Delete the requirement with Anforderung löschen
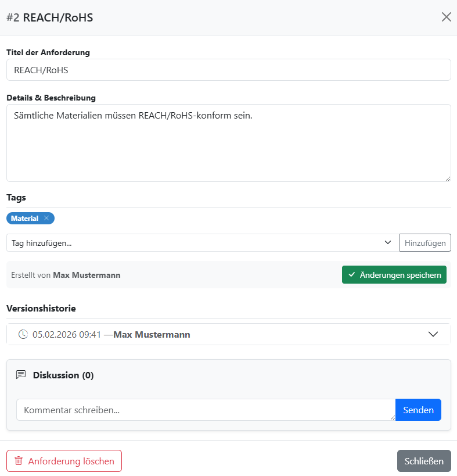 (x=64, y=461)
